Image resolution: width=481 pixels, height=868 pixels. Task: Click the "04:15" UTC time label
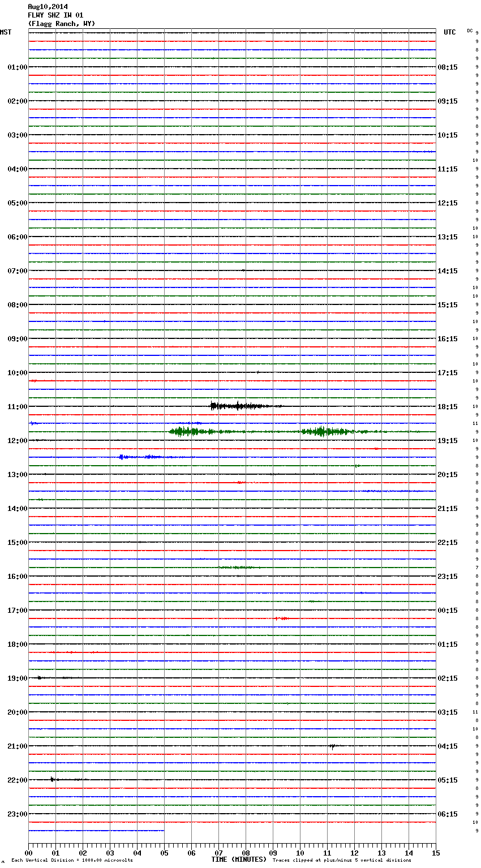click(448, 746)
